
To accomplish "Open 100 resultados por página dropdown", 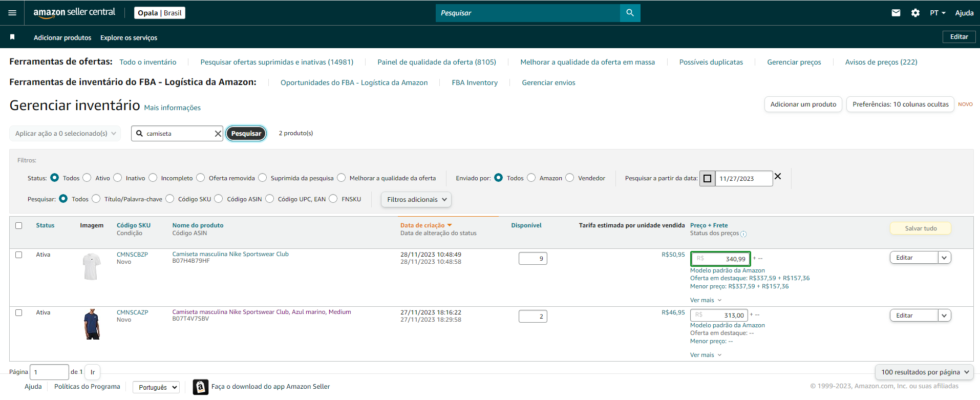I will [x=925, y=372].
